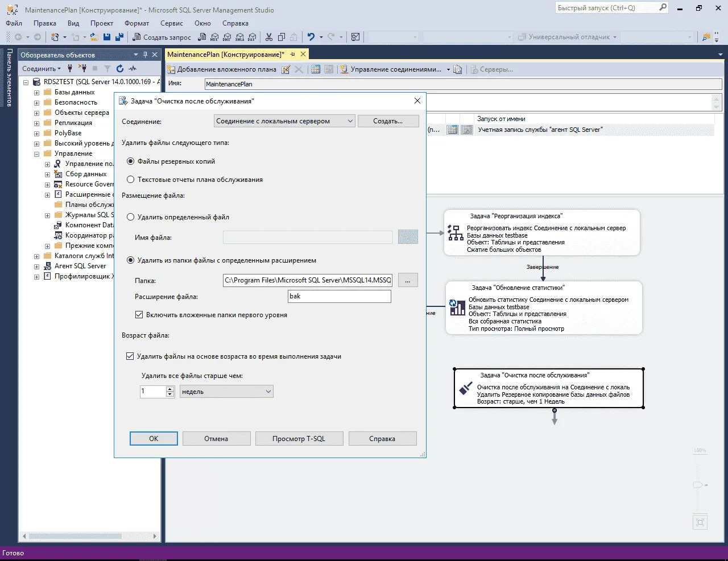
Task: Uncheck 'Включить вложенные папки первого уровня'
Action: pos(139,315)
